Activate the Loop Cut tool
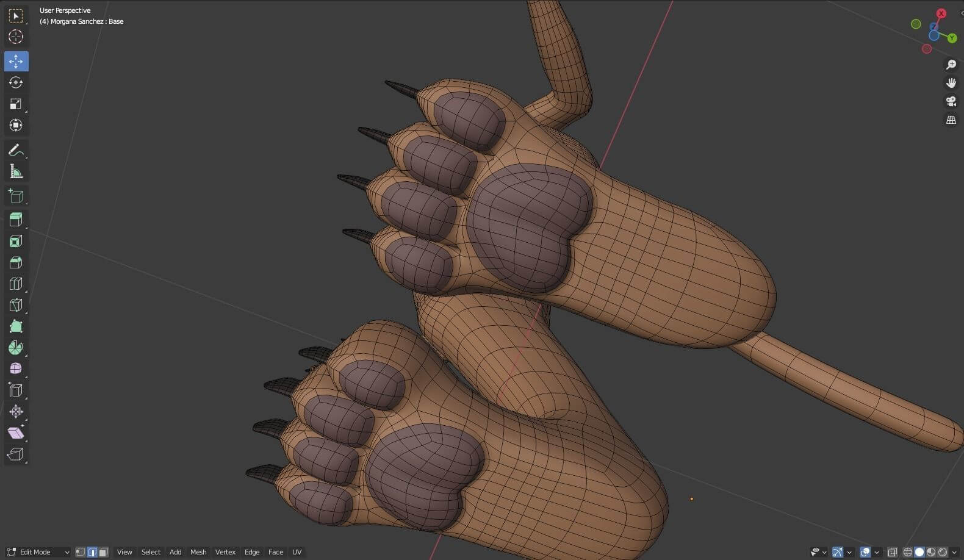 (x=16, y=284)
